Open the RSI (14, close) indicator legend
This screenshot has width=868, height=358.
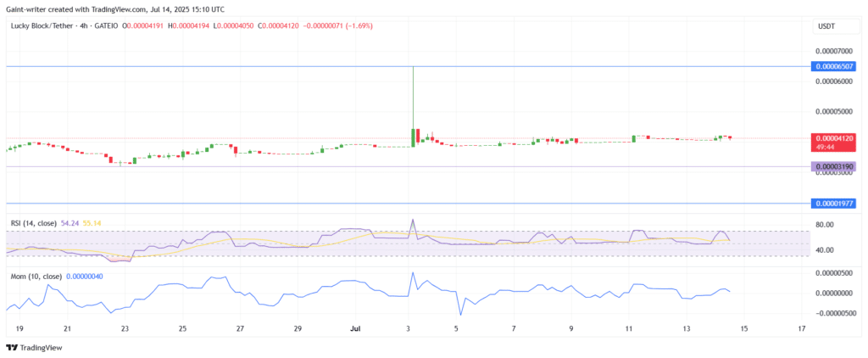tap(33, 223)
